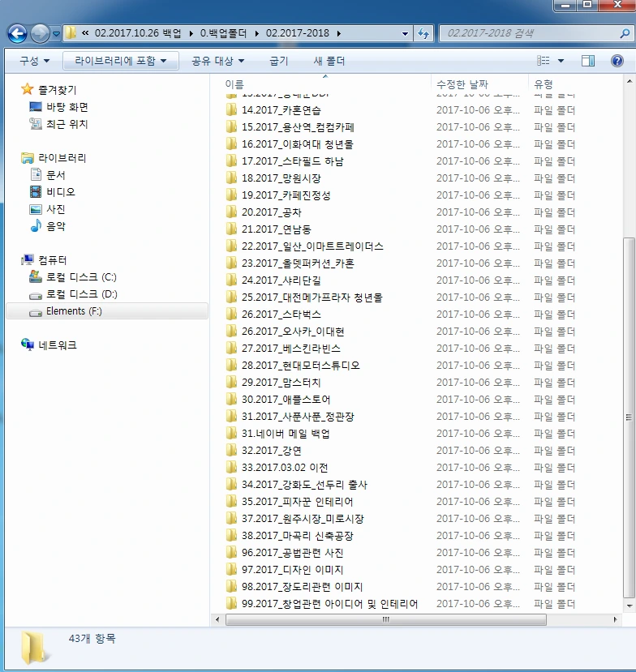Select 즐겨찾기 in the navigation pane
Viewport: 636px width, 672px height.
pos(58,89)
